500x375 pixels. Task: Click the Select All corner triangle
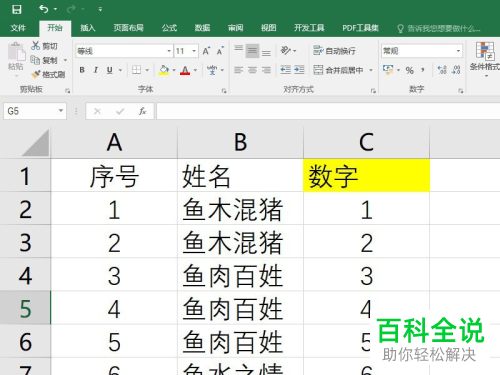click(36, 143)
